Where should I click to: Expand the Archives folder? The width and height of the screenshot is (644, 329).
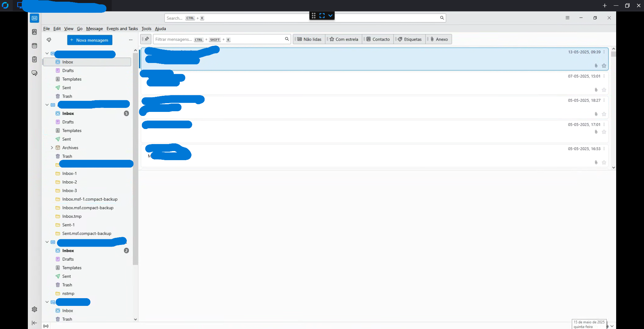click(x=52, y=148)
